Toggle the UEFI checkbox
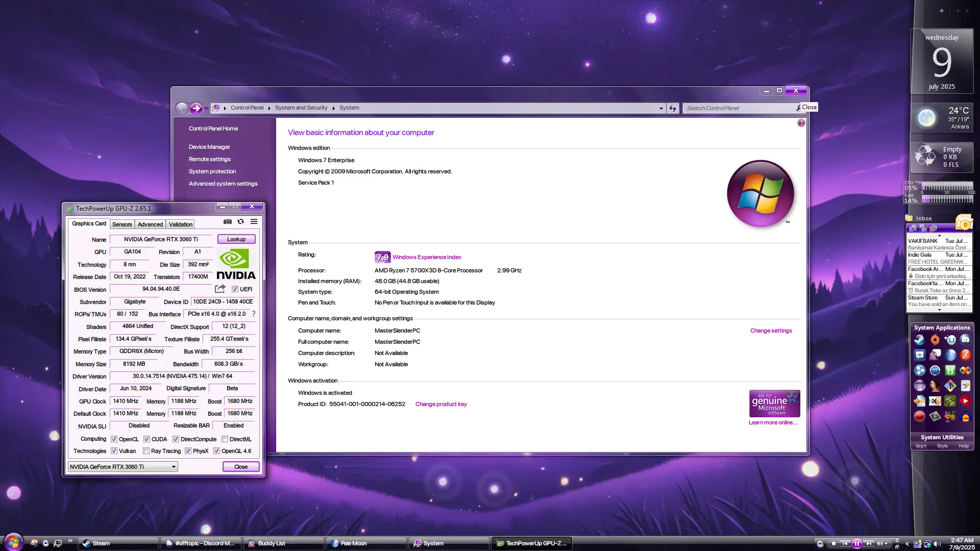 (x=235, y=289)
